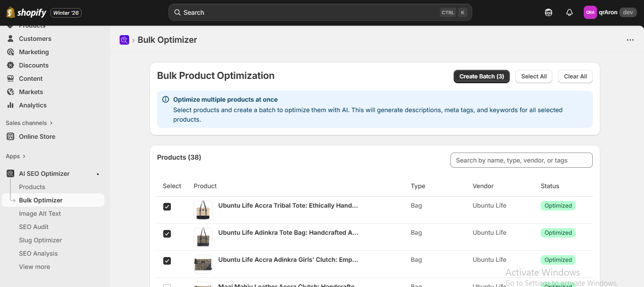
Task: Click the Discounts badge icon
Action: point(10,65)
